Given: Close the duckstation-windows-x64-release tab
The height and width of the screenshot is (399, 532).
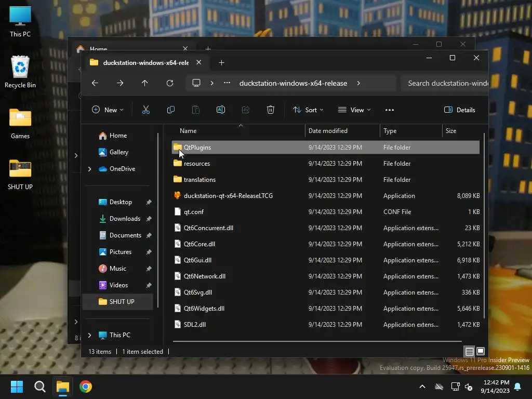Looking at the screenshot, I should coord(199,62).
